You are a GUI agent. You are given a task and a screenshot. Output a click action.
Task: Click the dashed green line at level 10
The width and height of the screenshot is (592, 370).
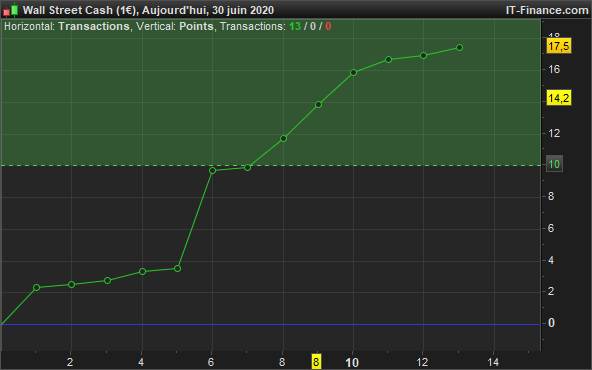coord(271,165)
